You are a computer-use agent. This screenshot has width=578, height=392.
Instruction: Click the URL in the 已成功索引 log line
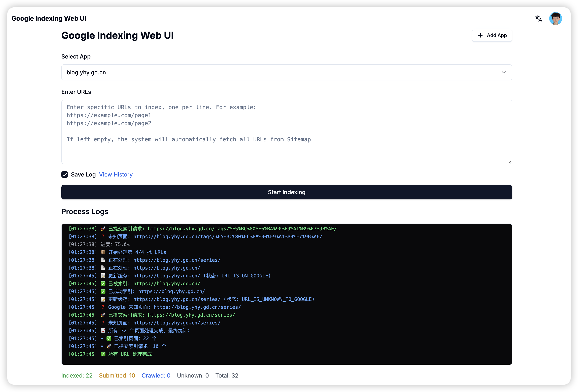click(171, 291)
